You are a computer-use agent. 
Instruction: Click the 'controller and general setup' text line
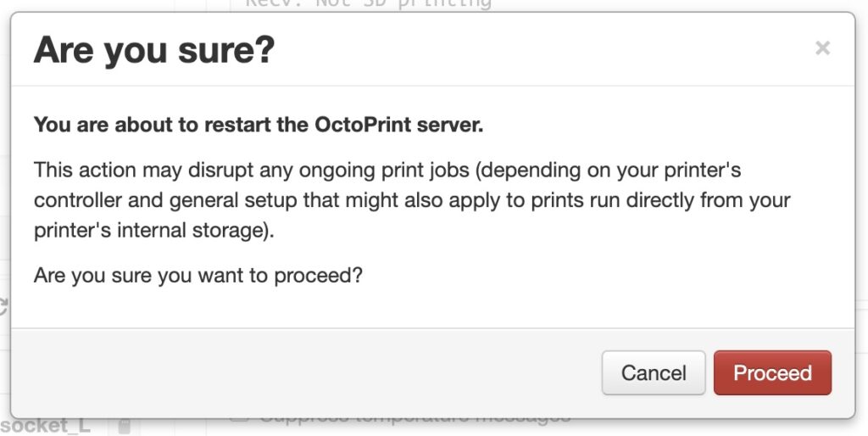tap(412, 201)
